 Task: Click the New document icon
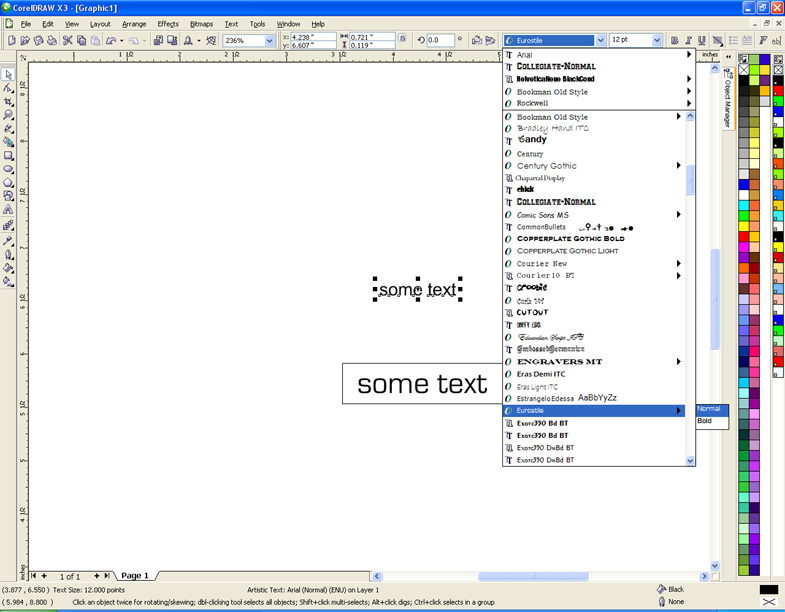click(x=12, y=41)
